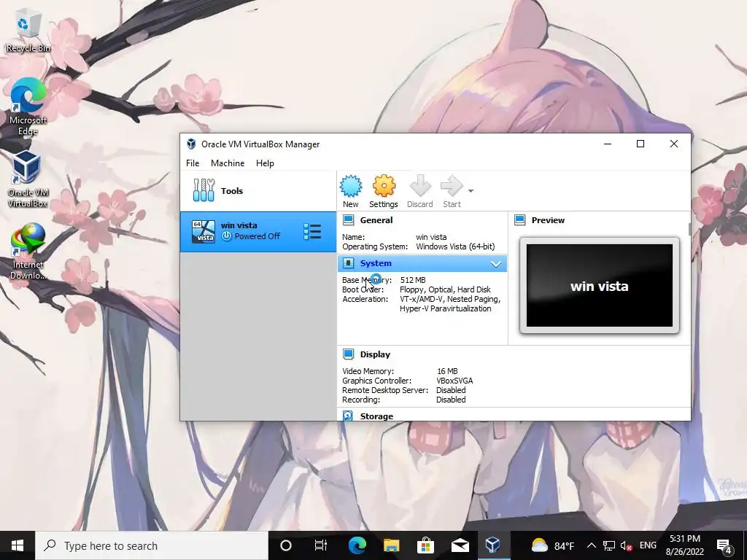Viewport: 747px width, 560px height.
Task: Open Microsoft Store from the taskbar
Action: click(x=425, y=545)
